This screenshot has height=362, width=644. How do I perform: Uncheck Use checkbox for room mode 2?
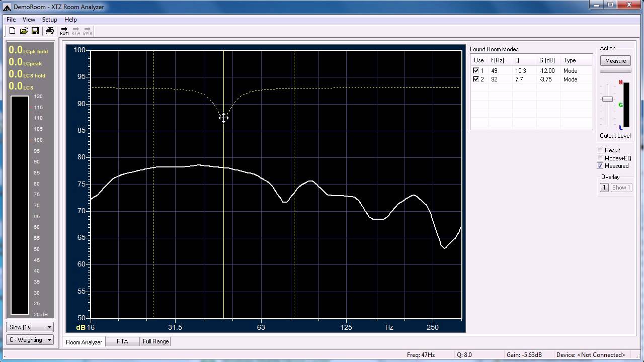476,79
